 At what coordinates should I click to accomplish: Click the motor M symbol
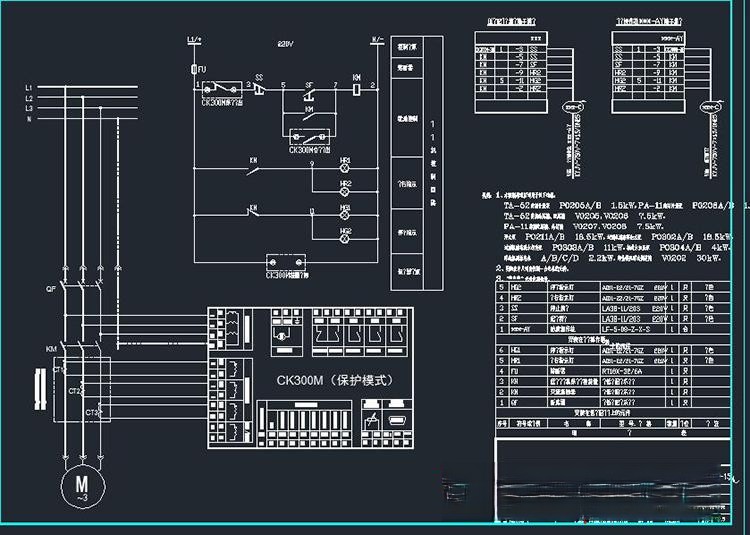(81, 485)
